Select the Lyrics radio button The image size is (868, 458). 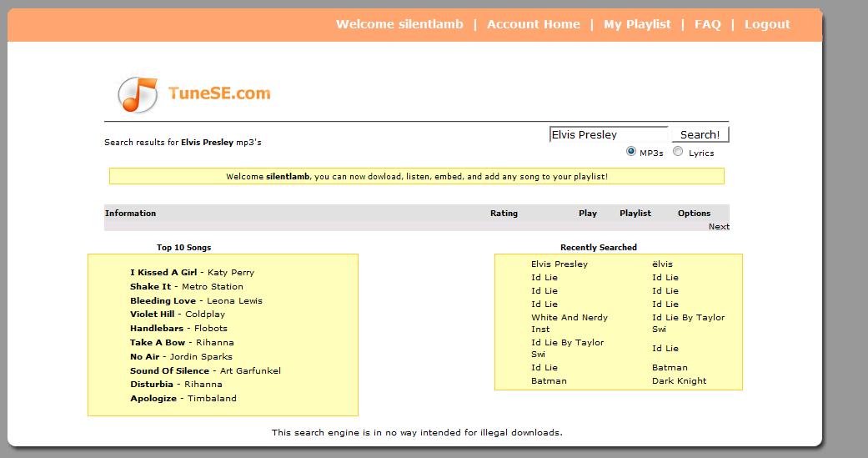(678, 151)
